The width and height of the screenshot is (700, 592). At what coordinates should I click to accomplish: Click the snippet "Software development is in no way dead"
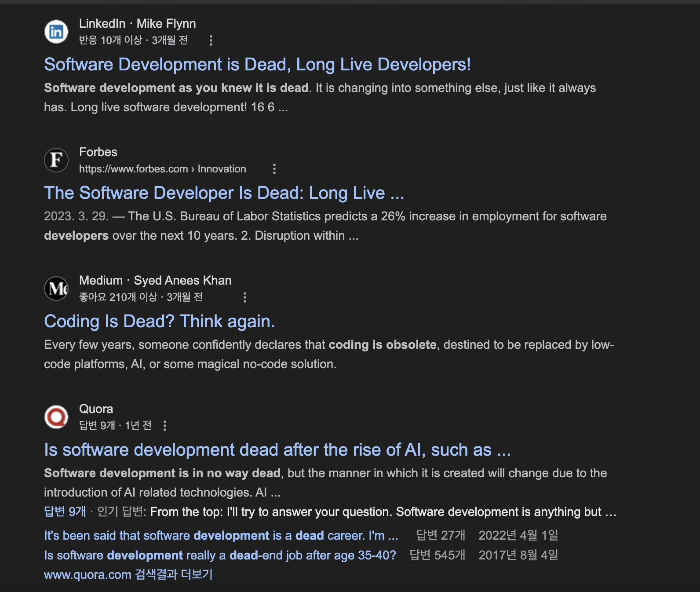[162, 473]
